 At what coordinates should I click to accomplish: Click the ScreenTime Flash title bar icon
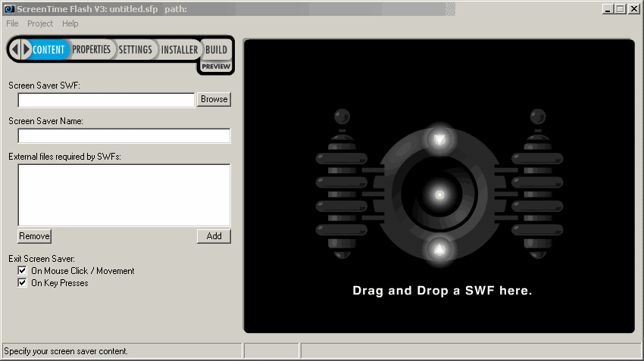pyautogui.click(x=8, y=8)
